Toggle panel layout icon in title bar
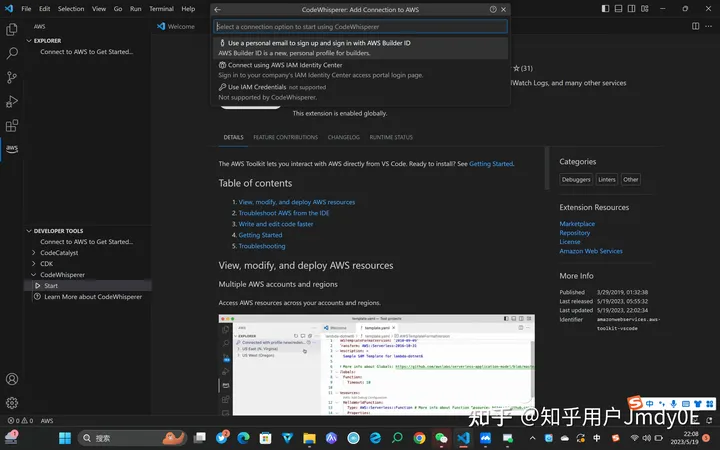The height and width of the screenshot is (450, 720). click(x=619, y=8)
